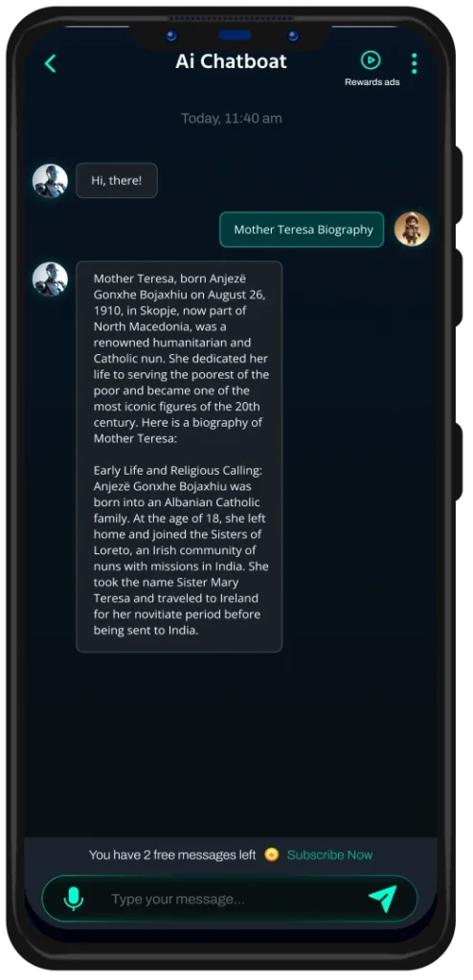Tap the opening paragraph about Skopje birth

click(181, 358)
